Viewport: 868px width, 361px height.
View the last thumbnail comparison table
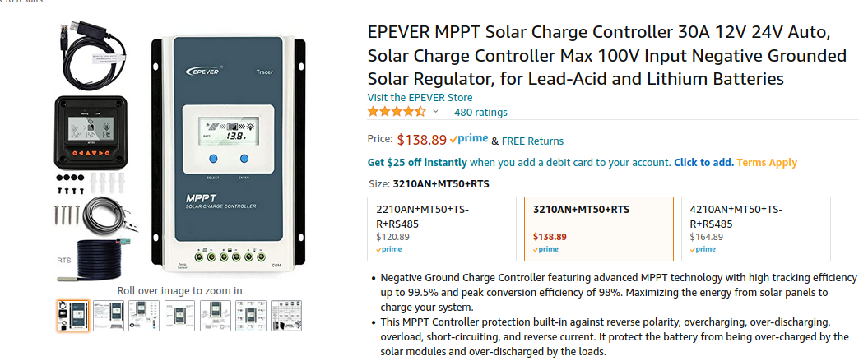(x=285, y=316)
